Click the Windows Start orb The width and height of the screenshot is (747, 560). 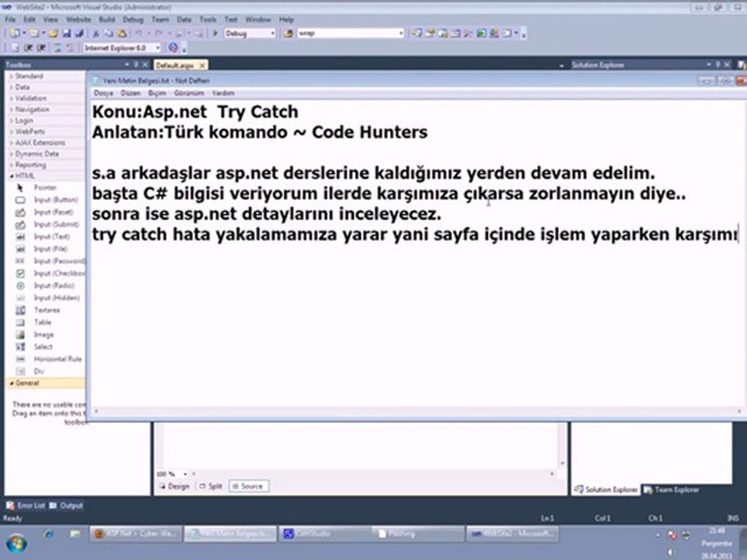coord(16,544)
